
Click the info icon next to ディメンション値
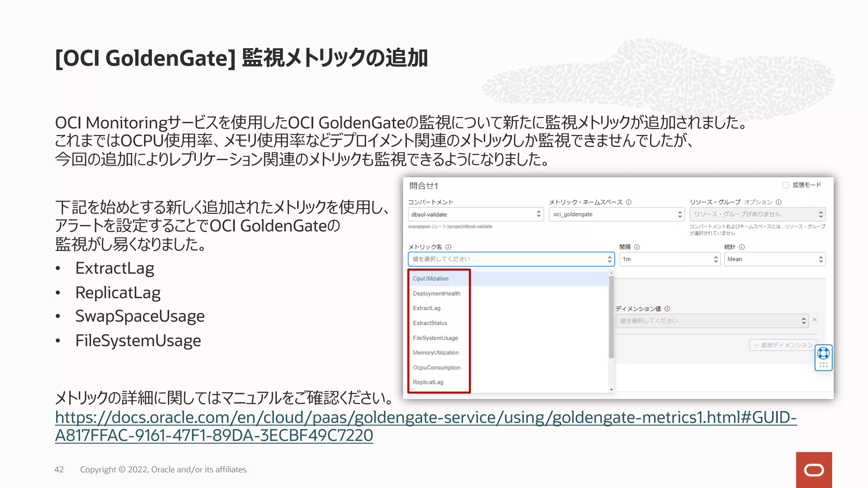tap(667, 309)
